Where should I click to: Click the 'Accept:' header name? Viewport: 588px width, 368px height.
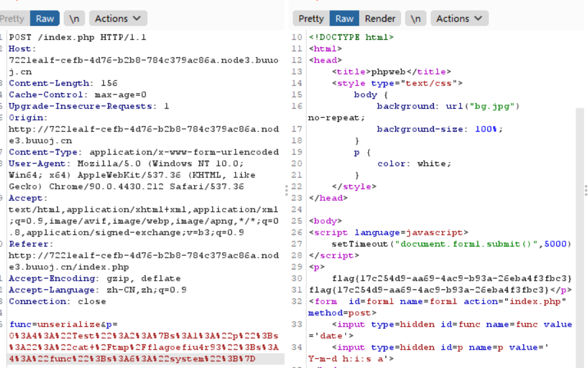pos(28,198)
